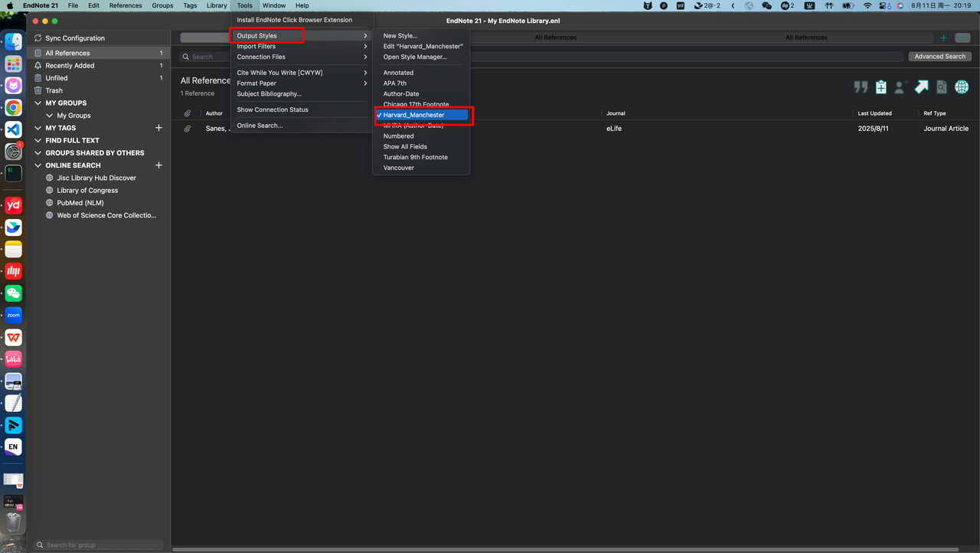Click the Online Search globe icon
Screen dimensions: 980x553
[962, 87]
